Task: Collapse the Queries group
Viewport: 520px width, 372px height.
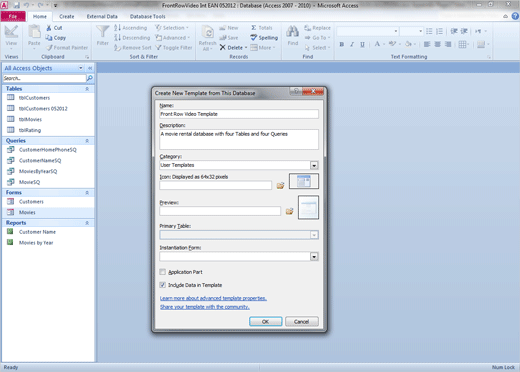Action: click(x=87, y=141)
